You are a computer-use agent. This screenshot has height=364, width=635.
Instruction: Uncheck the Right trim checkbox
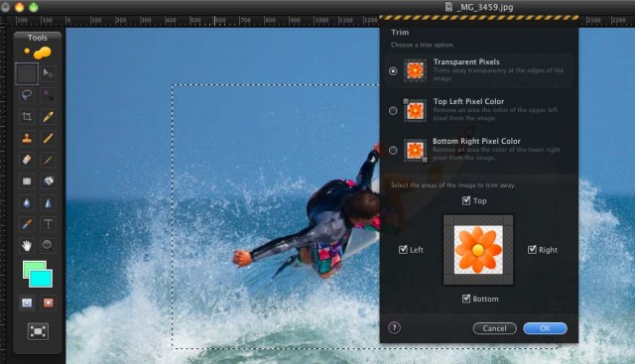pyautogui.click(x=532, y=249)
